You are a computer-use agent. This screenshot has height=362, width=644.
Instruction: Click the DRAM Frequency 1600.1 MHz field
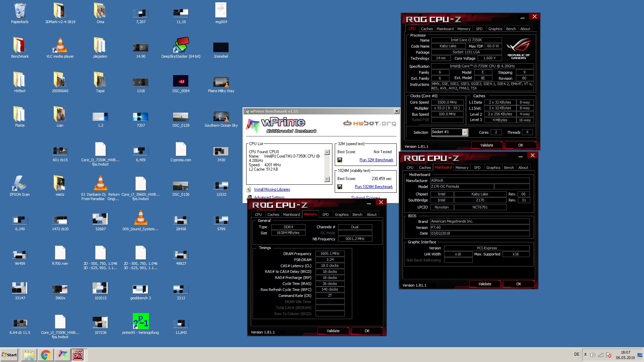coord(330,254)
